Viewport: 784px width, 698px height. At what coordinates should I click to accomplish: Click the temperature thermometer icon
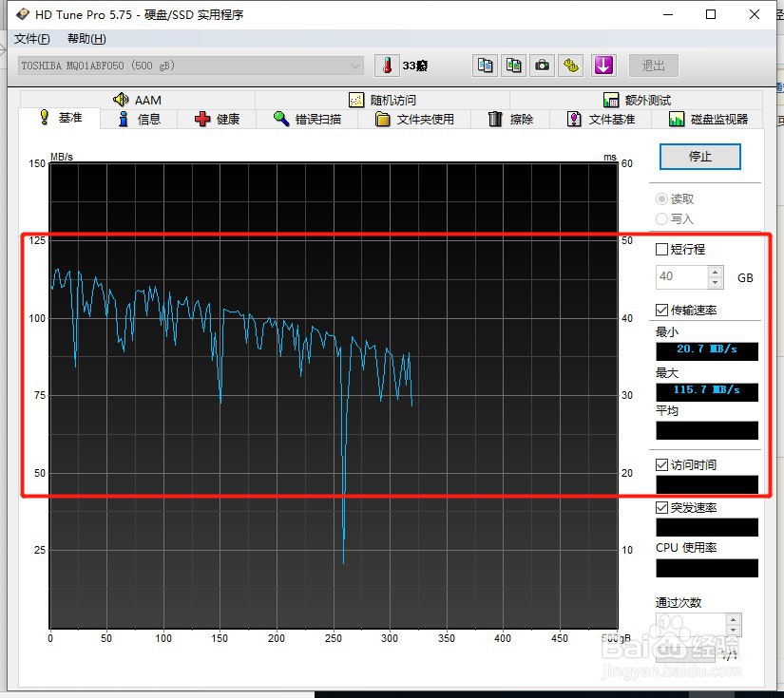click(x=387, y=66)
